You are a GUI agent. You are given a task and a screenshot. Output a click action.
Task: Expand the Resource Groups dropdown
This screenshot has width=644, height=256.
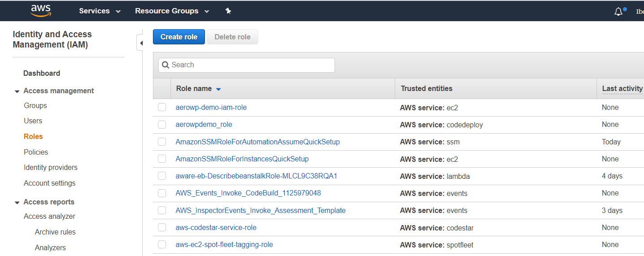[x=172, y=11]
